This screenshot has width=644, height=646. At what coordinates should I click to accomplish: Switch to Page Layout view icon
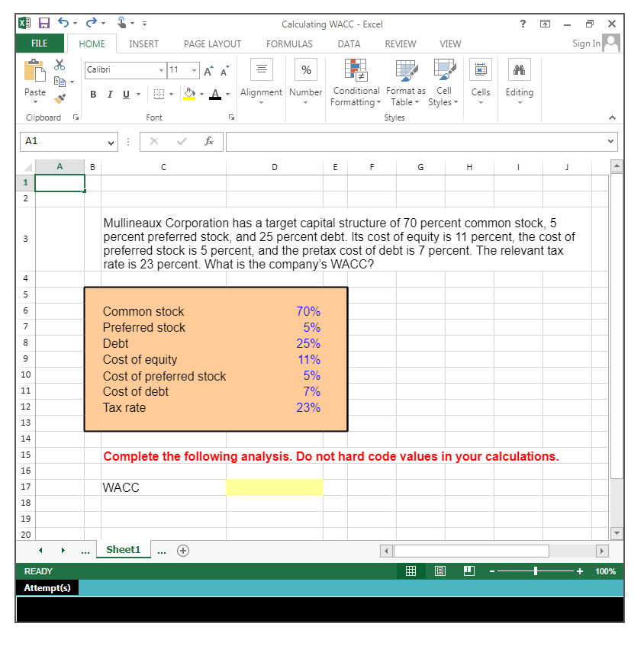(440, 570)
